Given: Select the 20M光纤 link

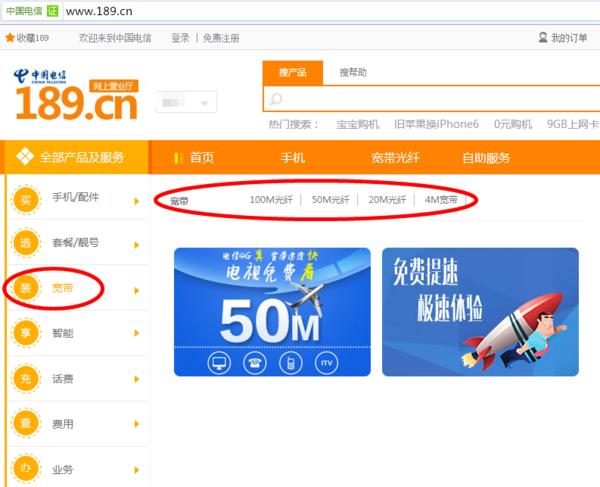Looking at the screenshot, I should coord(387,200).
